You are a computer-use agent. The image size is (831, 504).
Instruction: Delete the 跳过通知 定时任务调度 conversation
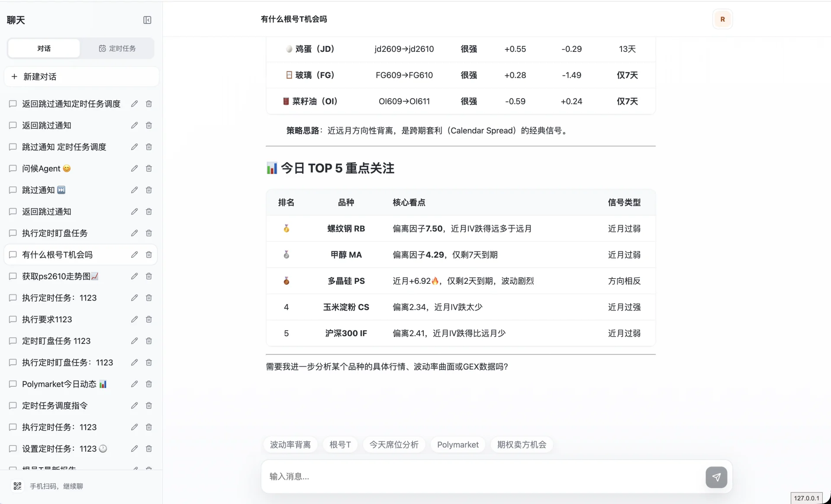(x=149, y=147)
